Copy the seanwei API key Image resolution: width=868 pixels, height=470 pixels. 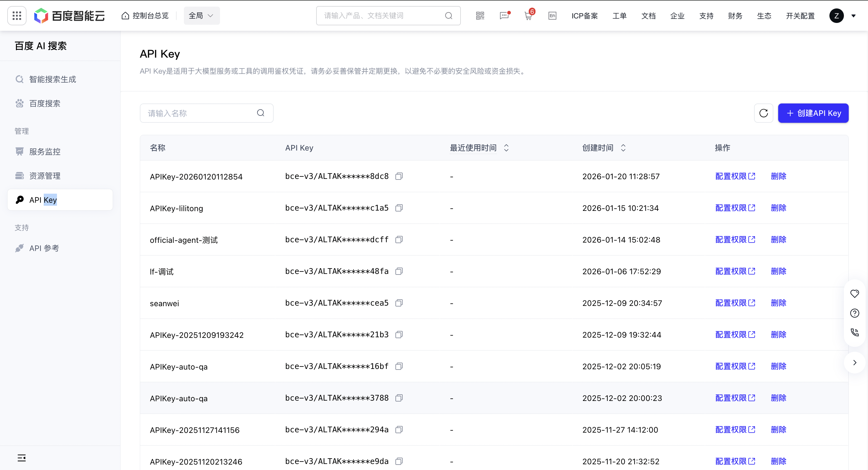point(399,303)
